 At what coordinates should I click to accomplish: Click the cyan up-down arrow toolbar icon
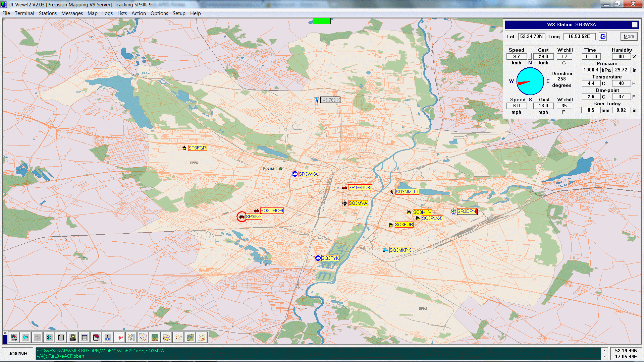49,338
